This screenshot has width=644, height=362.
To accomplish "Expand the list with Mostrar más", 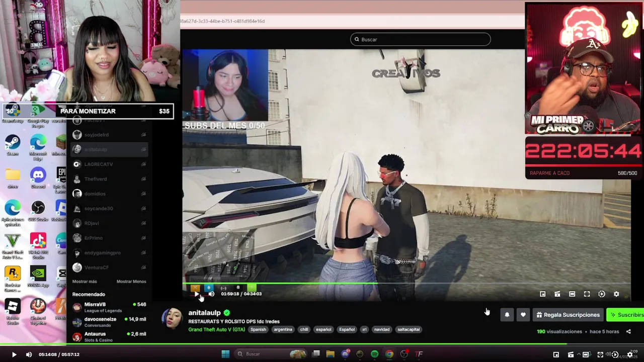I will point(85,282).
